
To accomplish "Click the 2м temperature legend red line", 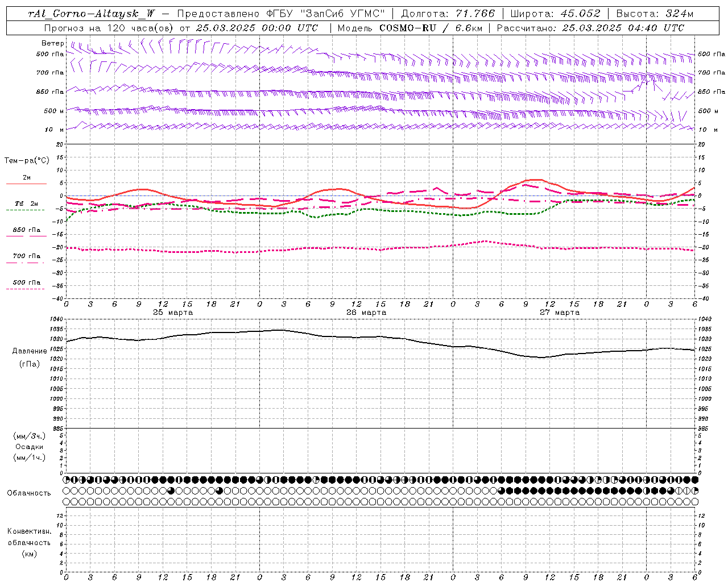I will [x=26, y=184].
